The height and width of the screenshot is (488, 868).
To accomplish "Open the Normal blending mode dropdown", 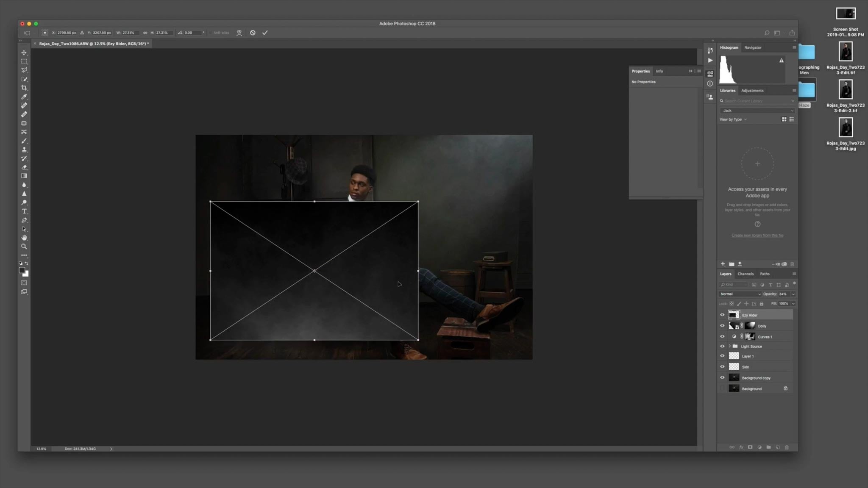I will coord(740,294).
